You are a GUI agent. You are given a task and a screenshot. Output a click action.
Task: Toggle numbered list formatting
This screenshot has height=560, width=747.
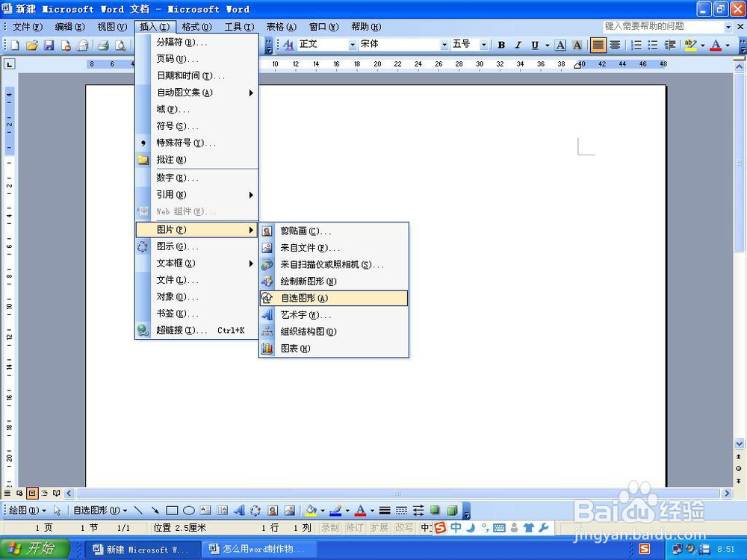[636, 45]
